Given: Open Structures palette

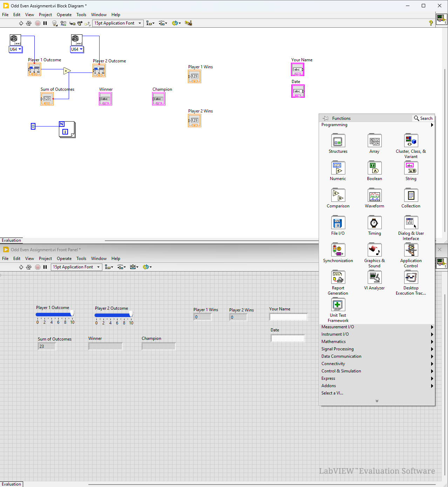Looking at the screenshot, I should (338, 144).
